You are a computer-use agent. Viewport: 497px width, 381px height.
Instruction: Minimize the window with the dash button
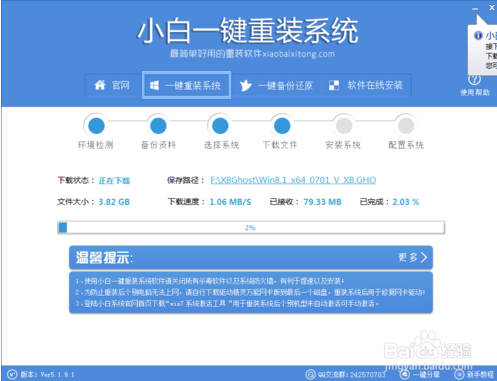click(475, 9)
